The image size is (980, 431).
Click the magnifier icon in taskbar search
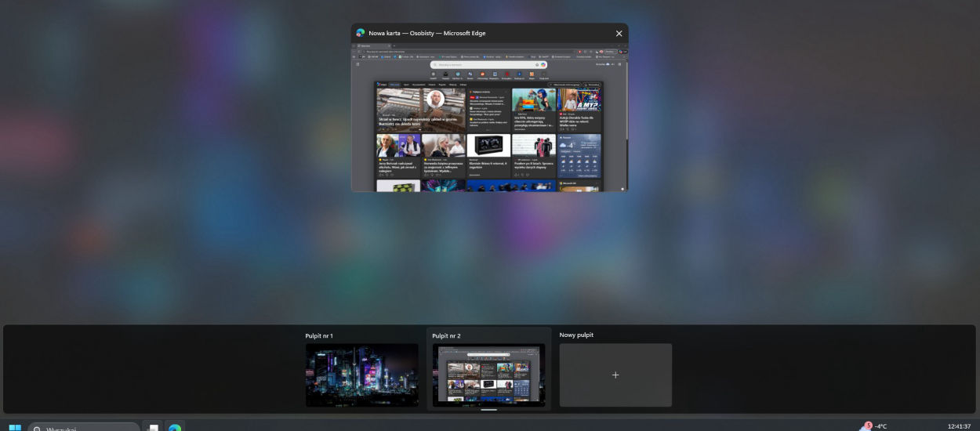[37, 429]
